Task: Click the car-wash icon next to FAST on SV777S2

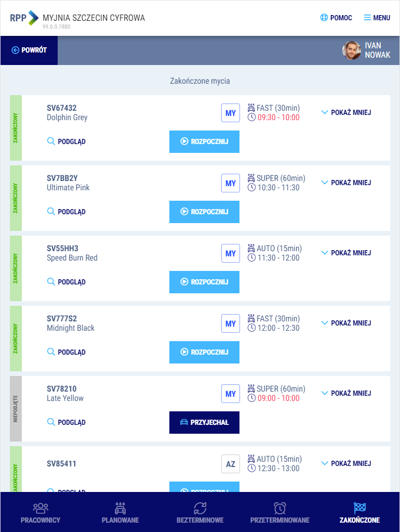Action: click(x=251, y=318)
